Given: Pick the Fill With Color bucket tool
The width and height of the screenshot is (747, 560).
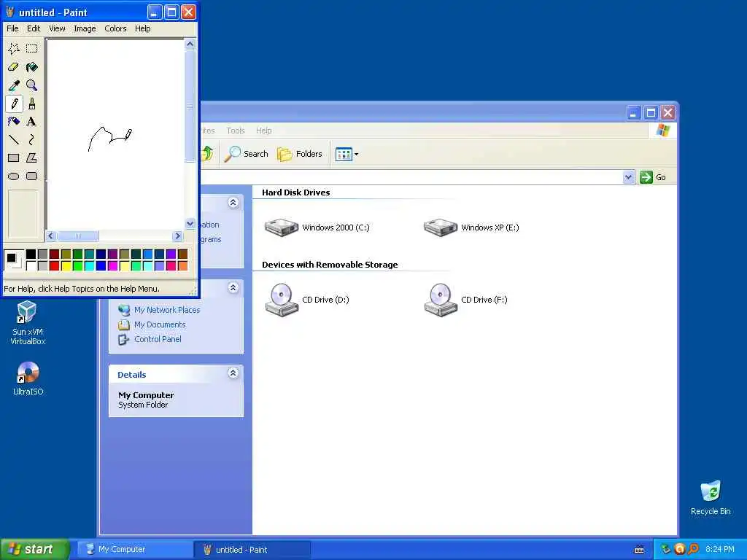Looking at the screenshot, I should (32, 66).
